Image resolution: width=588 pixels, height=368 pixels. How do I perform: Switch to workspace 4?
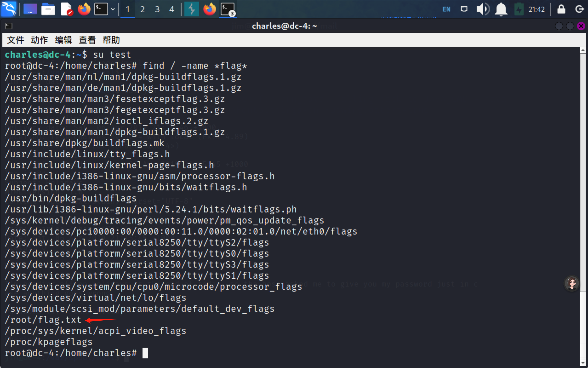(x=172, y=9)
